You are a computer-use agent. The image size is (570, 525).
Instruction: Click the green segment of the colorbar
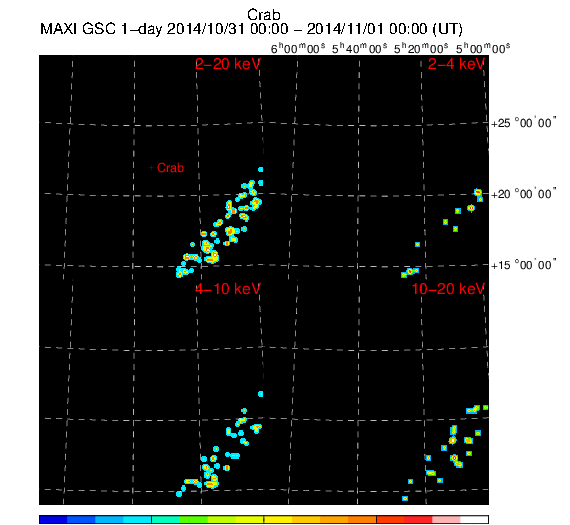pos(193,520)
